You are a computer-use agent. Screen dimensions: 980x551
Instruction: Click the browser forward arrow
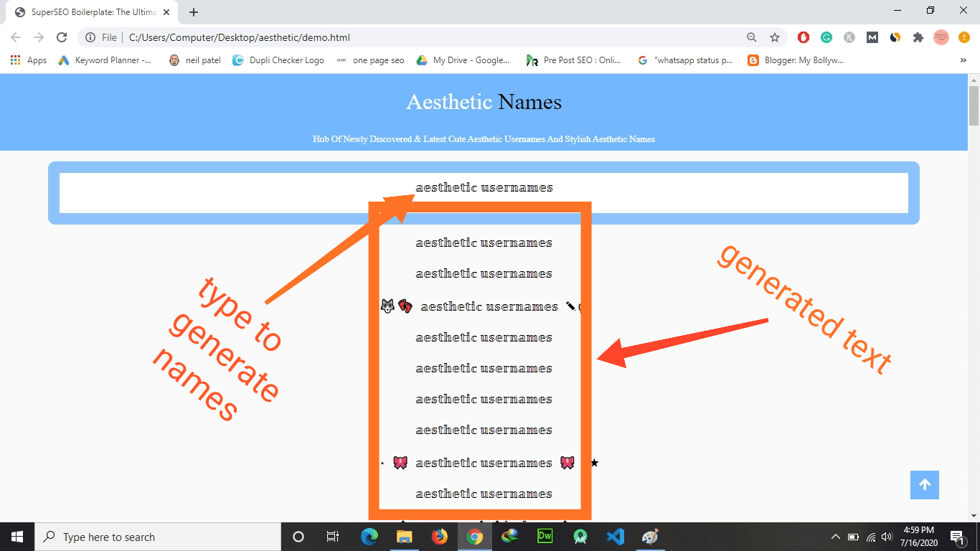point(39,37)
